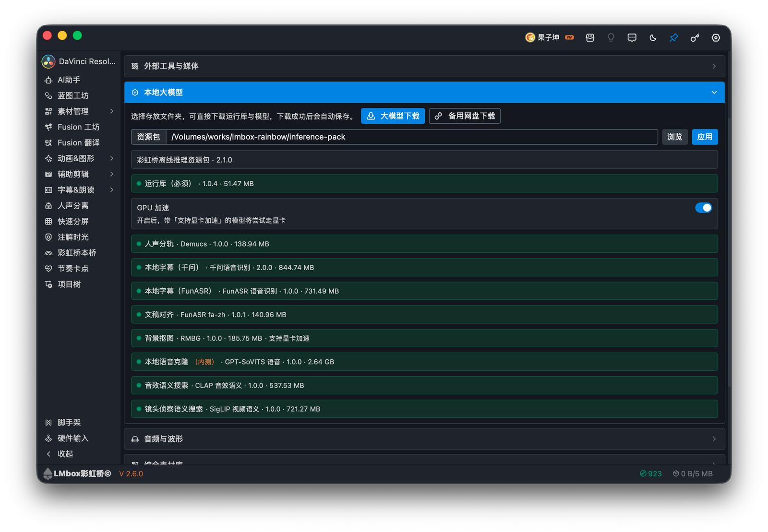Click the 果子坤 user avatar

click(530, 37)
